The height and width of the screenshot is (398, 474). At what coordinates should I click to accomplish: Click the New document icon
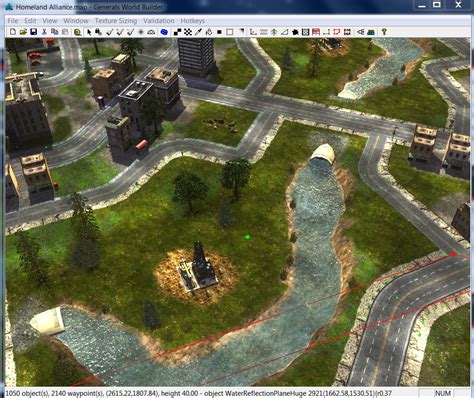(13, 32)
